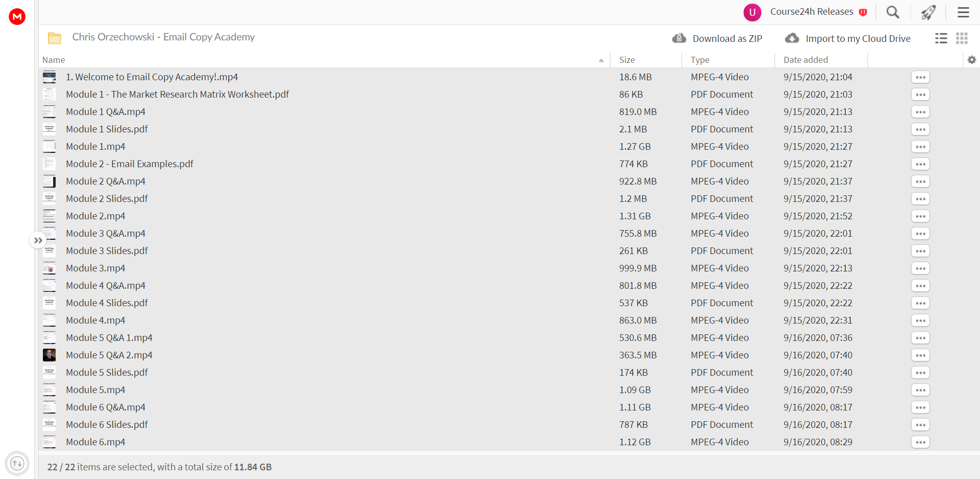Open column settings gear icon
Screen dimensions: 980x479
tap(972, 60)
